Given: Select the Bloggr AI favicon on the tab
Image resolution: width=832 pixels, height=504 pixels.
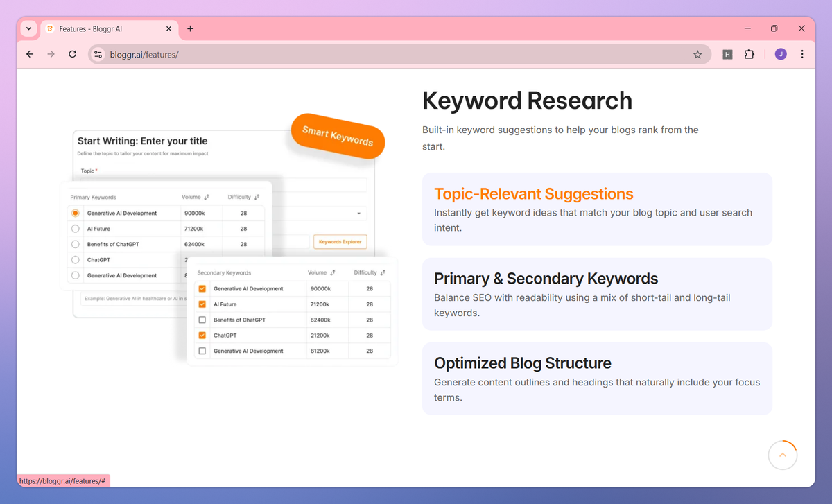Looking at the screenshot, I should tap(49, 28).
